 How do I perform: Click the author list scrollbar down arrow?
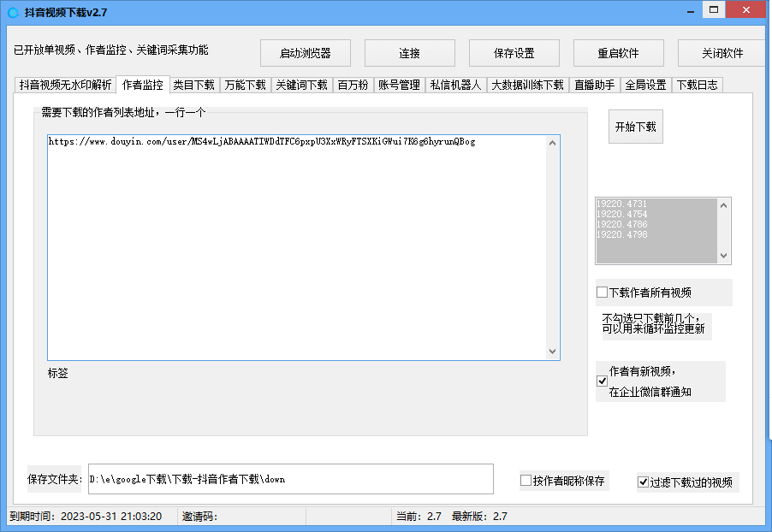click(x=552, y=352)
